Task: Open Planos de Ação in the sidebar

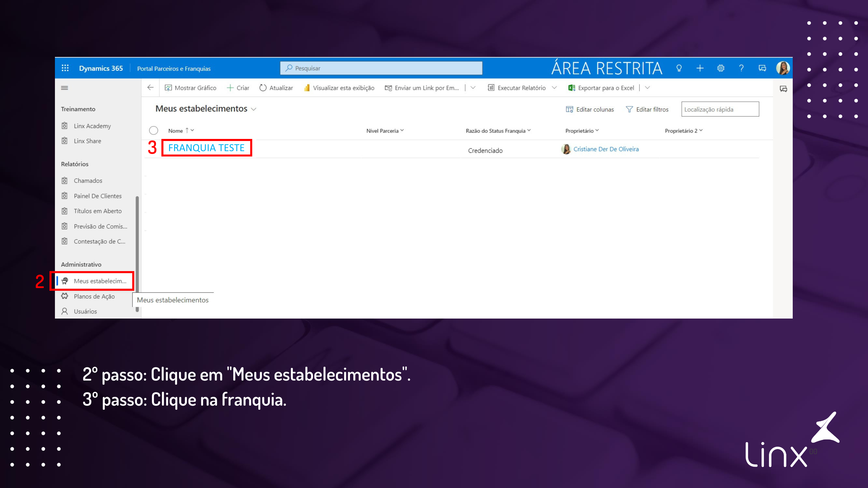Action: (x=94, y=296)
